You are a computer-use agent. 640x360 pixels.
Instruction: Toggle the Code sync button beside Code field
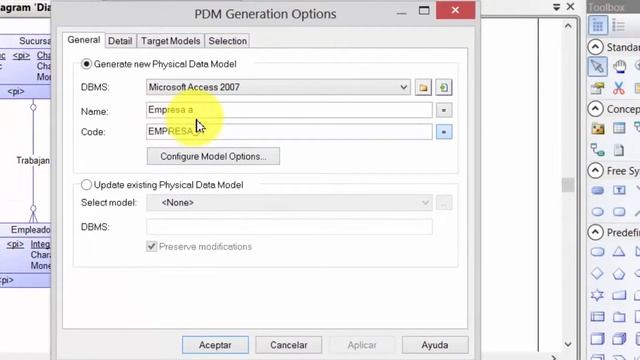tap(444, 132)
